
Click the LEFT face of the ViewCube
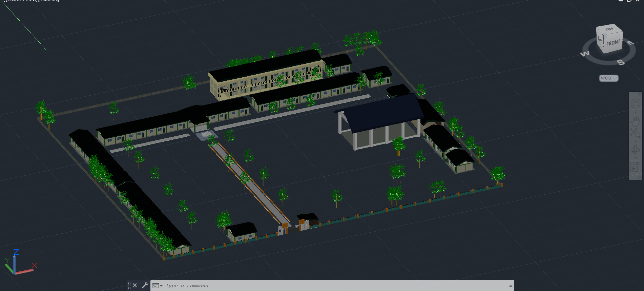point(600,40)
